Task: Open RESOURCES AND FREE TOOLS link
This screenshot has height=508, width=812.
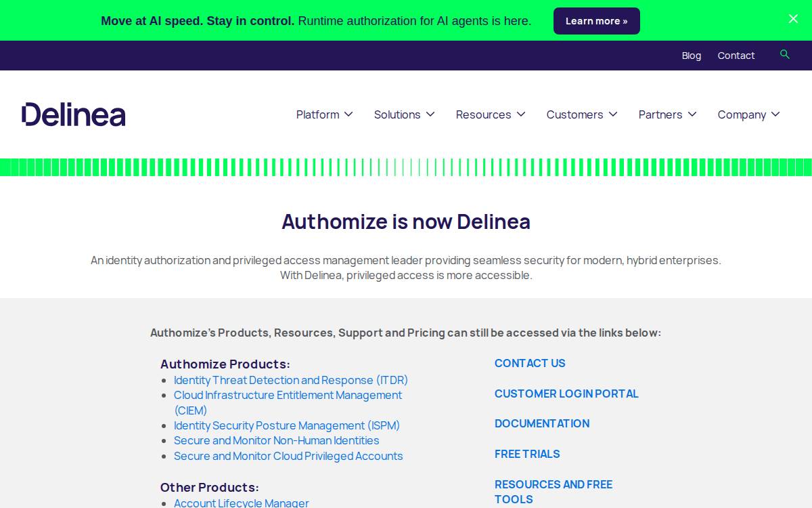Action: pos(554,492)
